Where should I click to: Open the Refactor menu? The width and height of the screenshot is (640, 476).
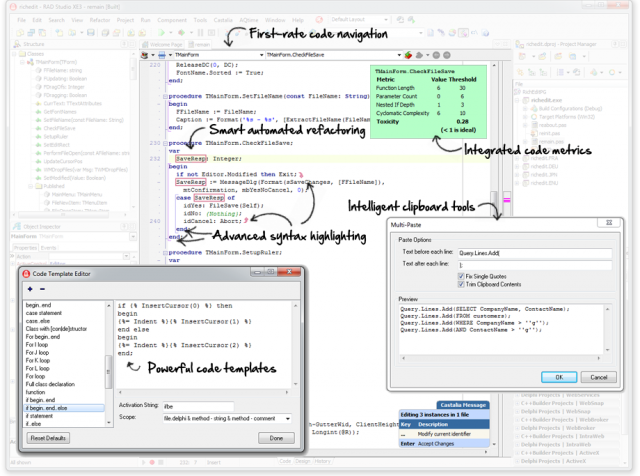pyautogui.click(x=100, y=20)
